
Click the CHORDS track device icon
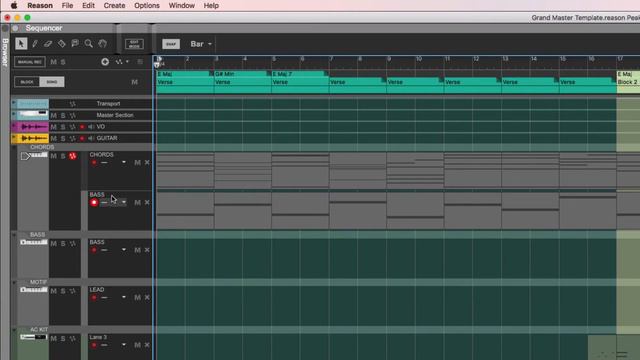[x=34, y=156]
